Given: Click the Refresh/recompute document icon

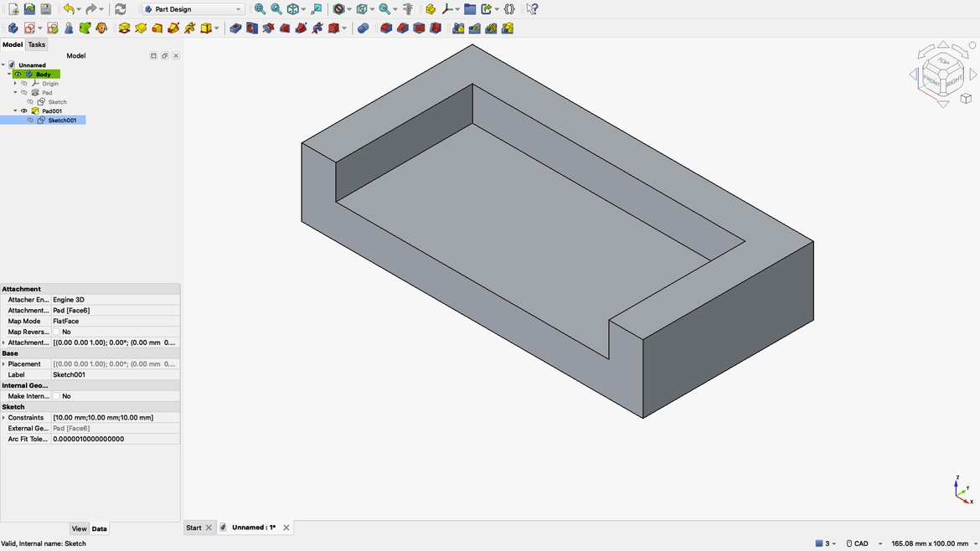Looking at the screenshot, I should point(119,8).
